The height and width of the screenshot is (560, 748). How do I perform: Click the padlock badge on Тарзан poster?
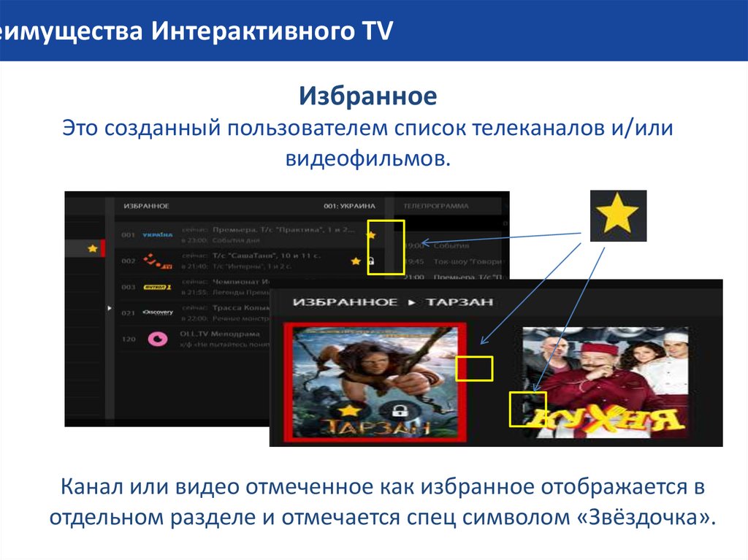pos(400,410)
